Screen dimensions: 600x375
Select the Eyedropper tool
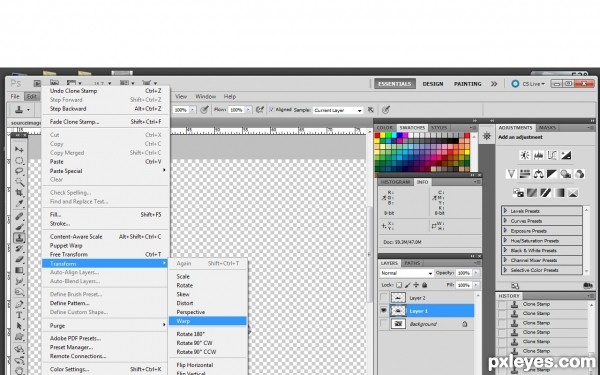pyautogui.click(x=19, y=203)
